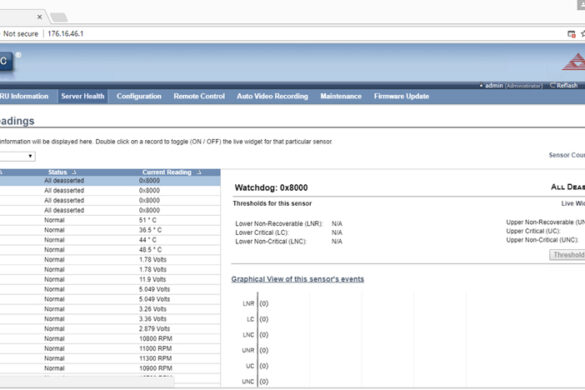Click the LNR (0) graph label
Screen dimensions: 585x390
coord(256,304)
